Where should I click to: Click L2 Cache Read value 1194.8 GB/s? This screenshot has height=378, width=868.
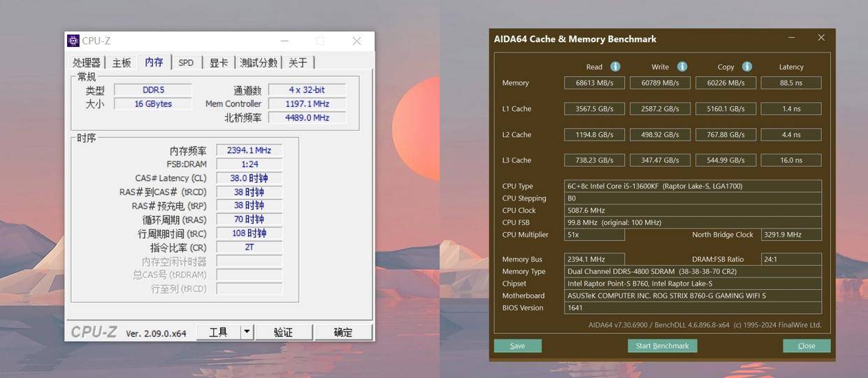tap(595, 134)
